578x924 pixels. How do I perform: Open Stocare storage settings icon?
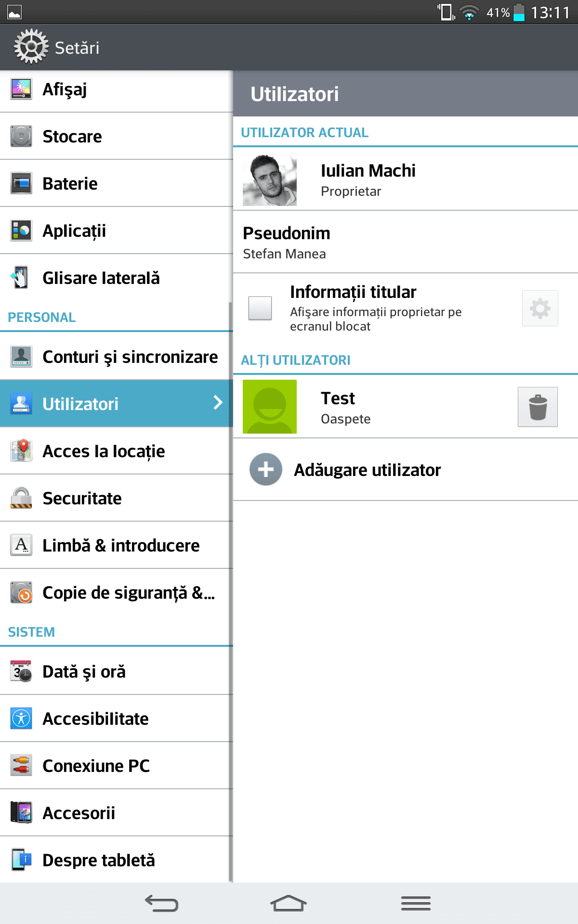click(21, 136)
